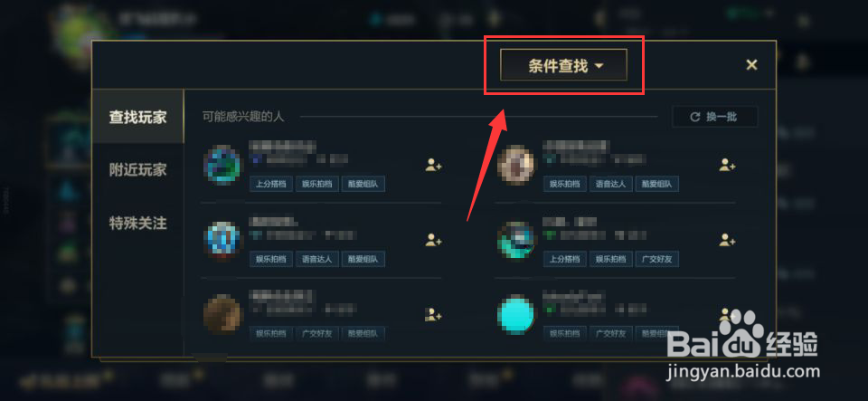Select the third left player's 广交好友 tag
Image resolution: width=868 pixels, height=401 pixels.
[316, 333]
